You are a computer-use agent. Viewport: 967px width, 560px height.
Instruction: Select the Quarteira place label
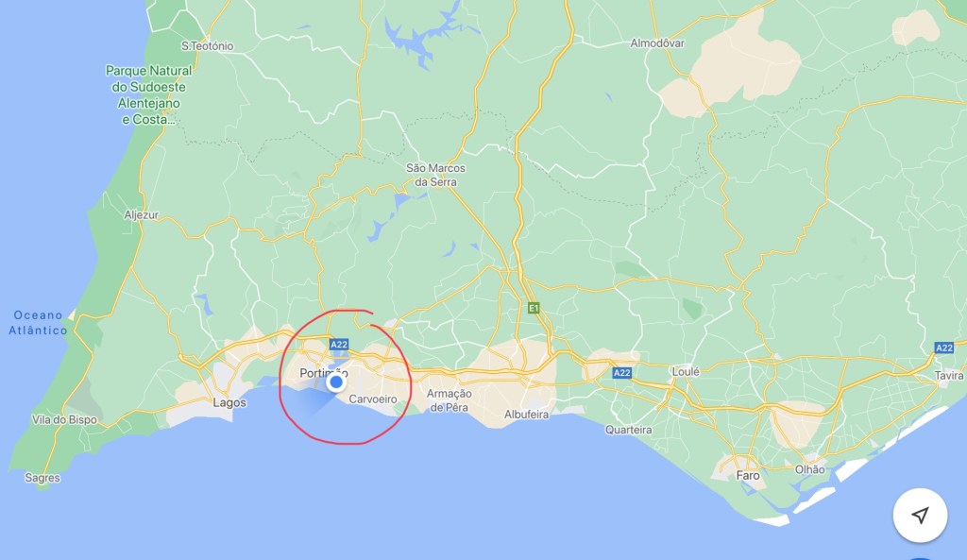(x=628, y=430)
